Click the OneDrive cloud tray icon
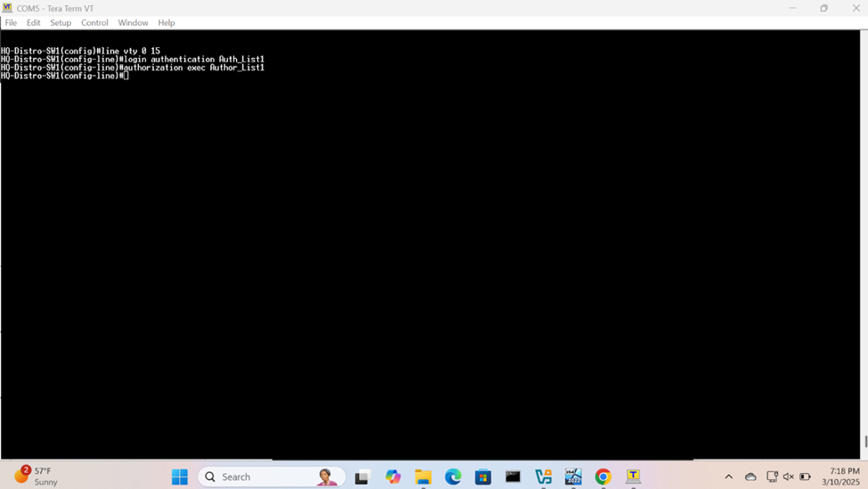 coord(750,477)
